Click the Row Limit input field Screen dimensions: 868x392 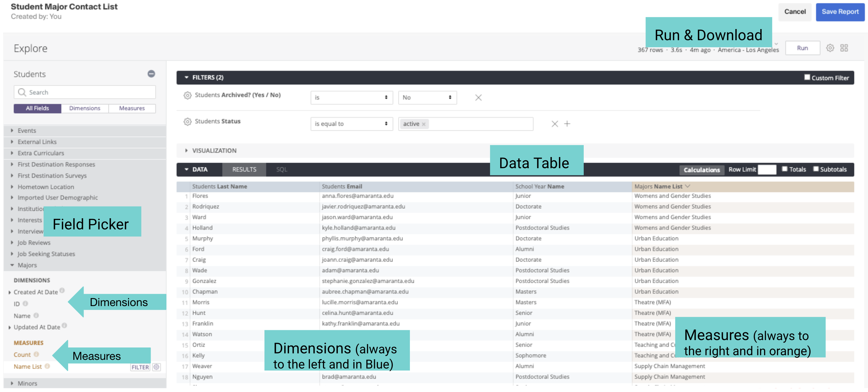click(767, 169)
